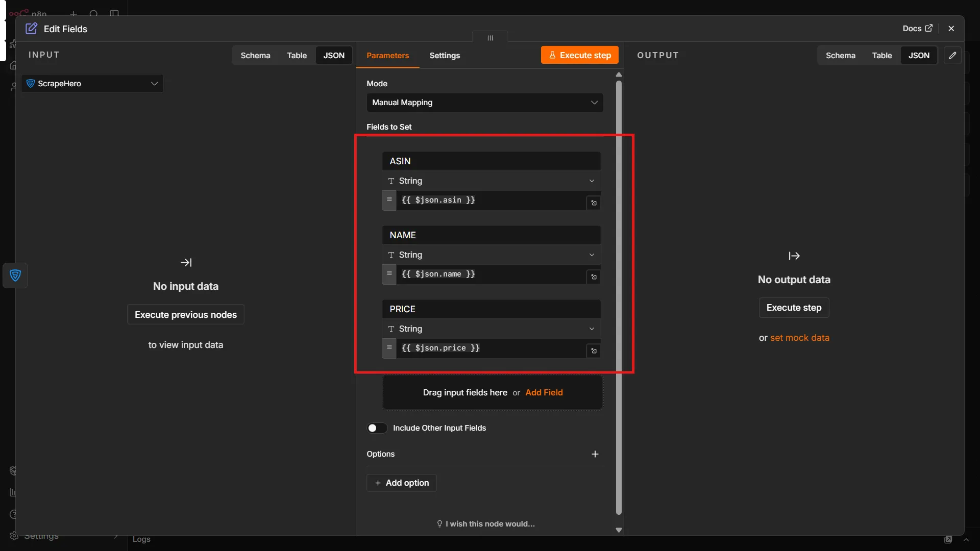Select Table view in INPUT panel
Screen dimensions: 980x551
297,56
